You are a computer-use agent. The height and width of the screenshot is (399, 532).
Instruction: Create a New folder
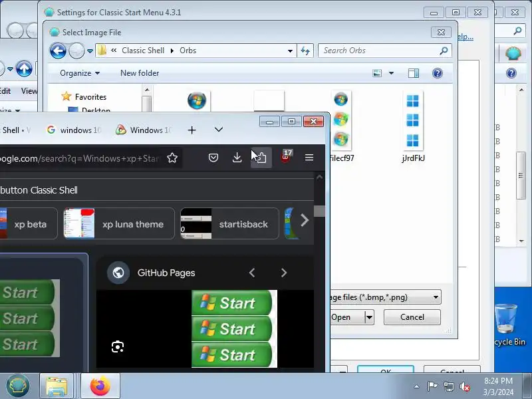coord(140,73)
